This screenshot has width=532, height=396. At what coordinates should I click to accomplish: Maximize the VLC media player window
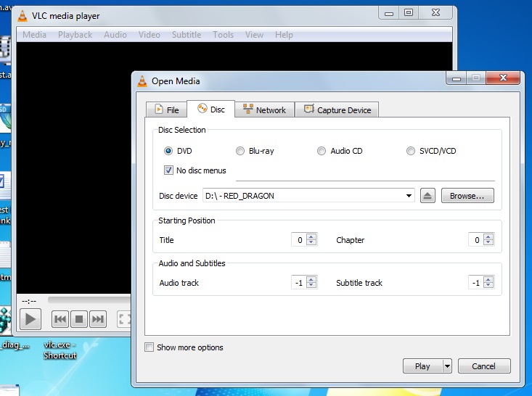(x=409, y=13)
